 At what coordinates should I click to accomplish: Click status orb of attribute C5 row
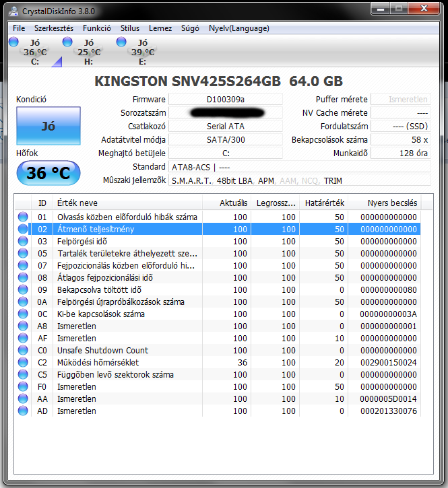[23, 374]
